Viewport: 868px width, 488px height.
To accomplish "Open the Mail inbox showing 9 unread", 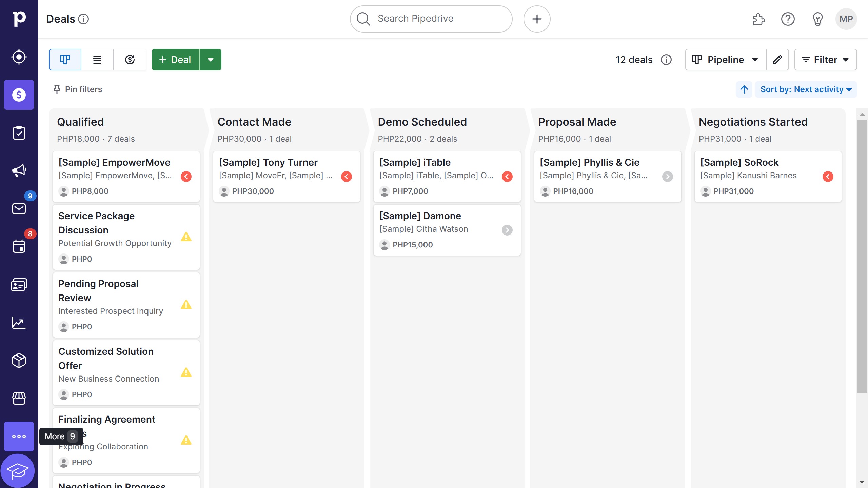I will pyautogui.click(x=19, y=208).
